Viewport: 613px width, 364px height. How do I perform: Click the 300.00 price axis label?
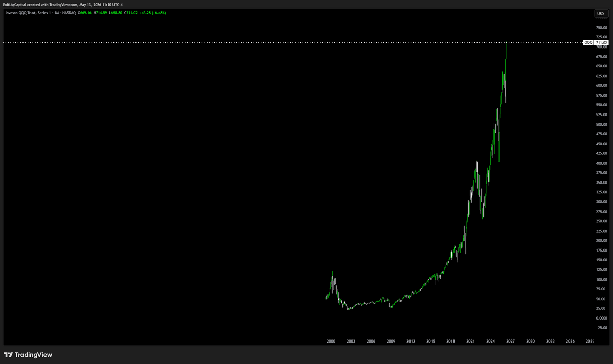601,202
